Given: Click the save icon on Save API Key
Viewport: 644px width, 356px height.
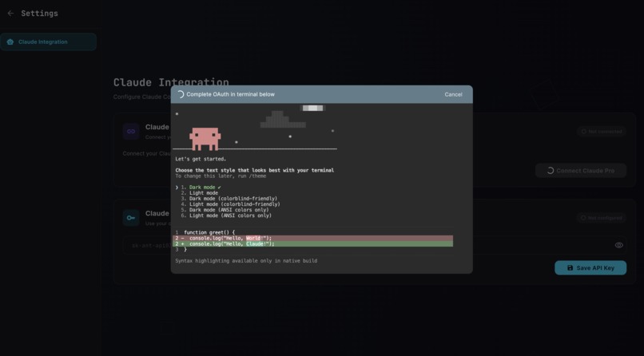Looking at the screenshot, I should 570,268.
